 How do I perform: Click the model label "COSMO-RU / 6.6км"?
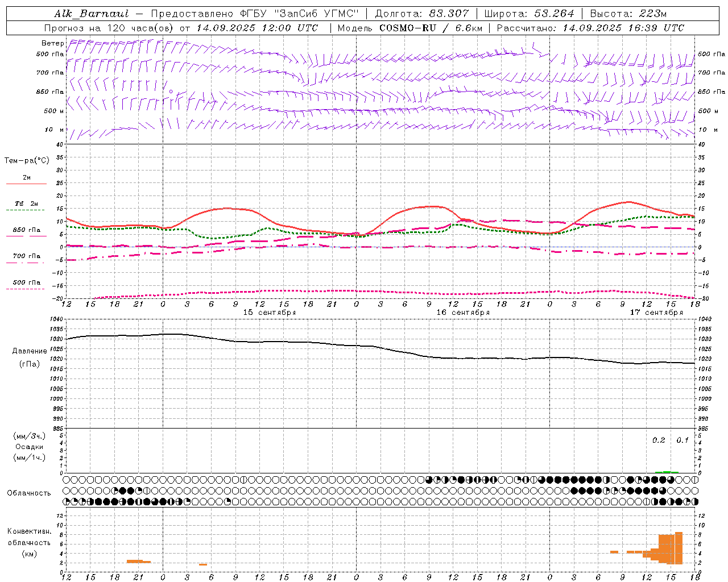coord(431,28)
